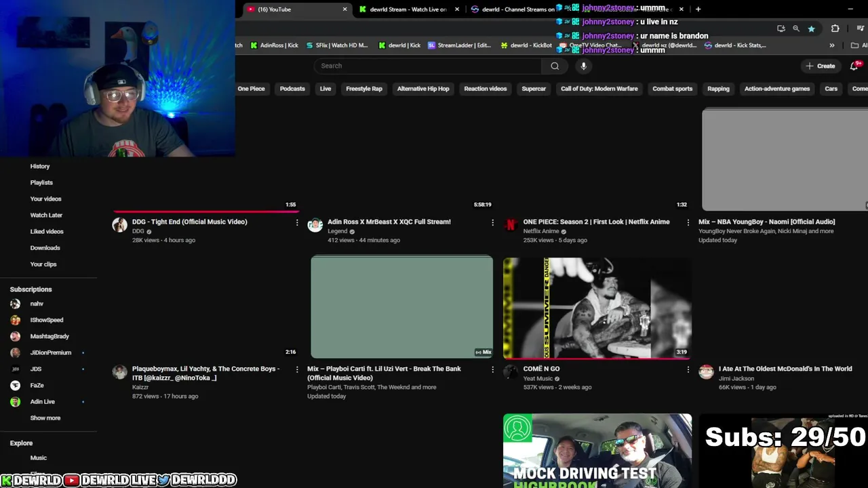Open the dewrld - KickBot bookmark
The width and height of the screenshot is (868, 488).
click(526, 45)
